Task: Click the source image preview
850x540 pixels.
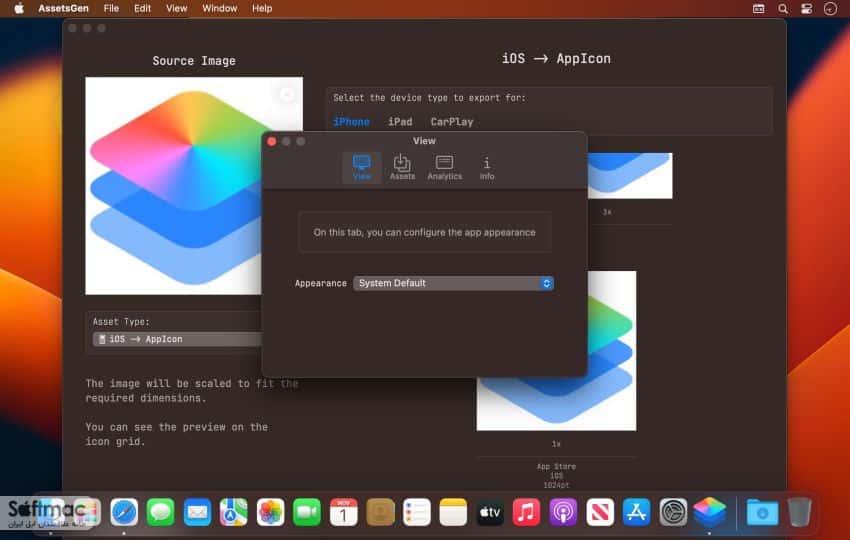Action: pyautogui.click(x=194, y=186)
